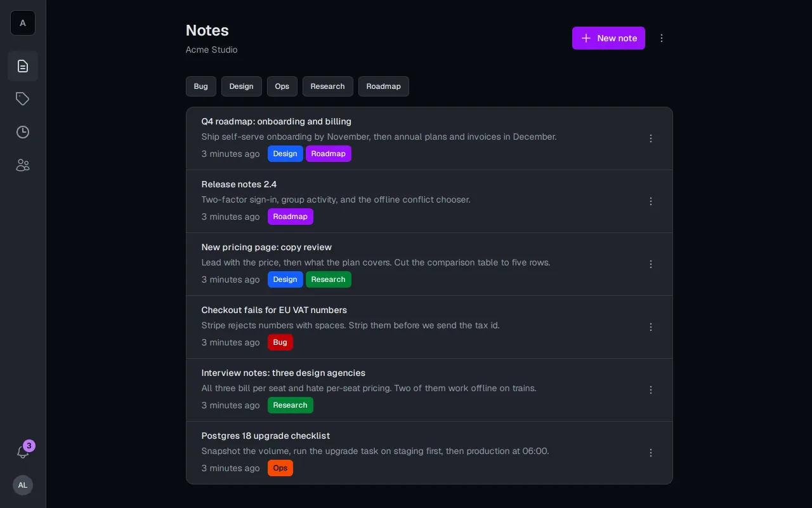Open notifications bell with 3 badge
The width and height of the screenshot is (812, 508).
[23, 452]
